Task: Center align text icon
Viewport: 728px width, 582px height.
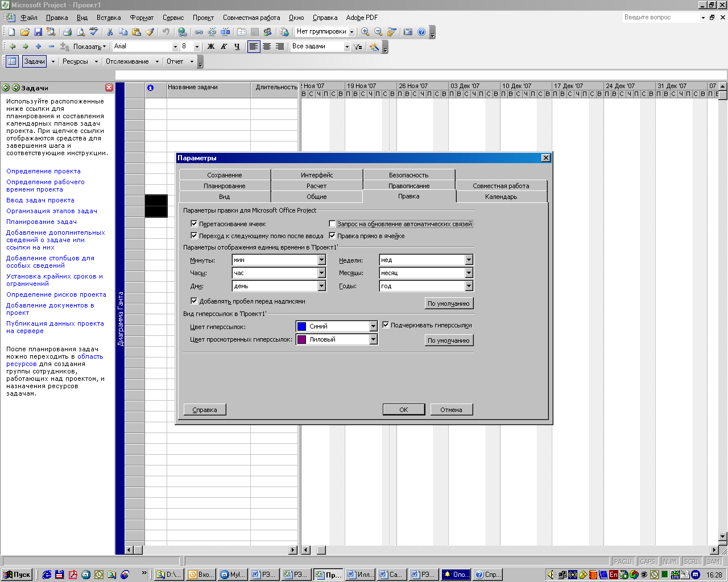Action: 267,47
